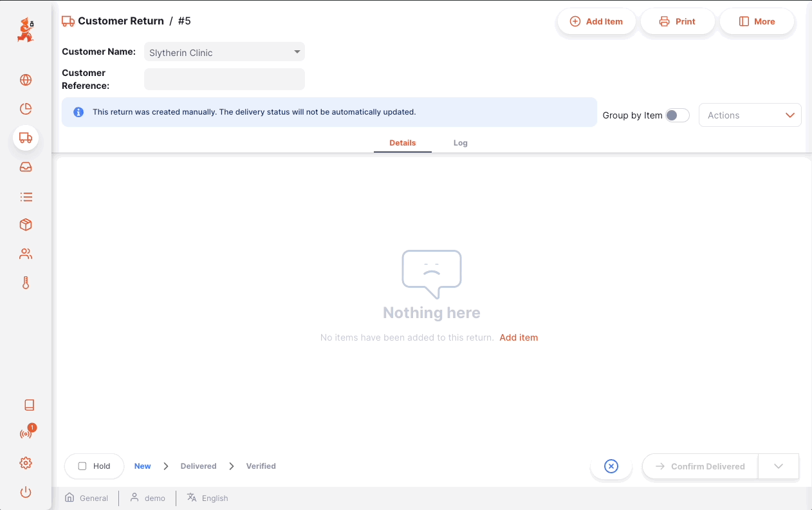812x510 pixels.
Task: Expand the Customer Name dropdown
Action: pyautogui.click(x=224, y=52)
